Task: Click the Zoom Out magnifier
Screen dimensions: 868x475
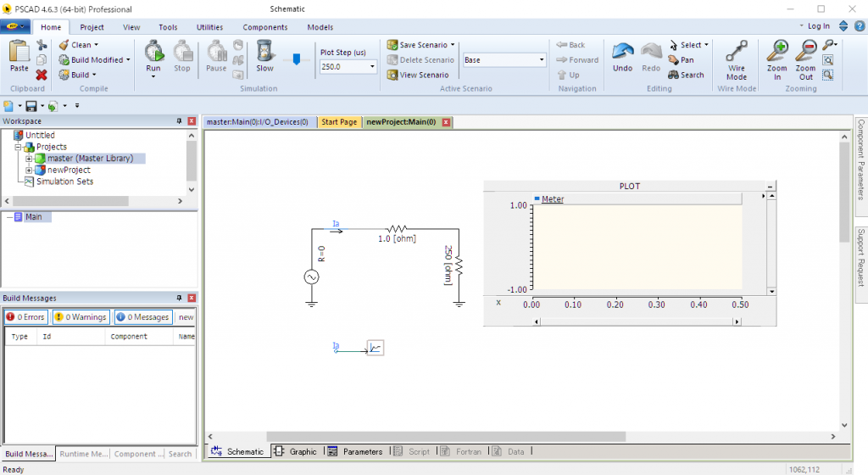Action: point(805,53)
